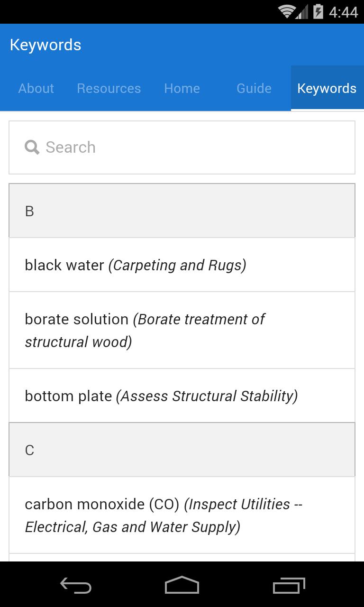Image resolution: width=364 pixels, height=607 pixels.
Task: Tap the B section header
Action: [x=182, y=211]
